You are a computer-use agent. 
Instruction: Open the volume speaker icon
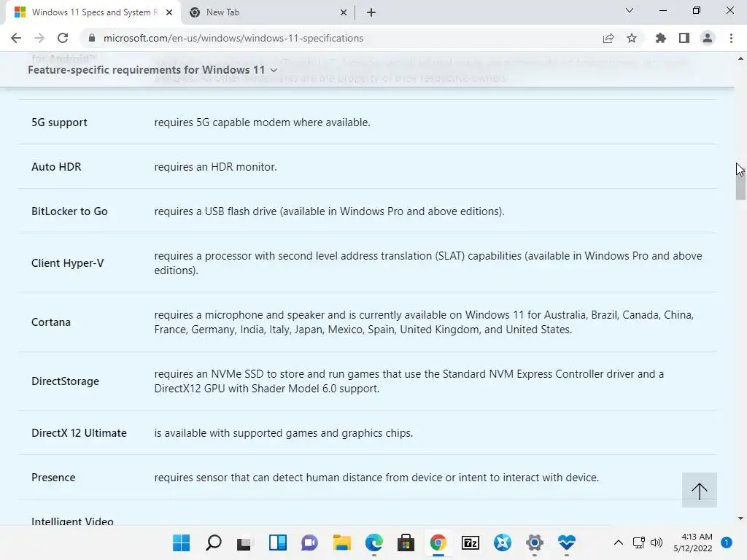[x=657, y=542]
